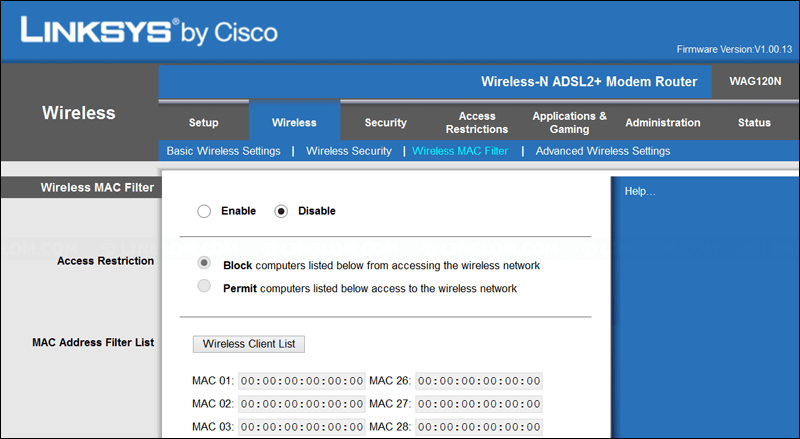
Task: Open the Status tab
Action: pos(754,123)
